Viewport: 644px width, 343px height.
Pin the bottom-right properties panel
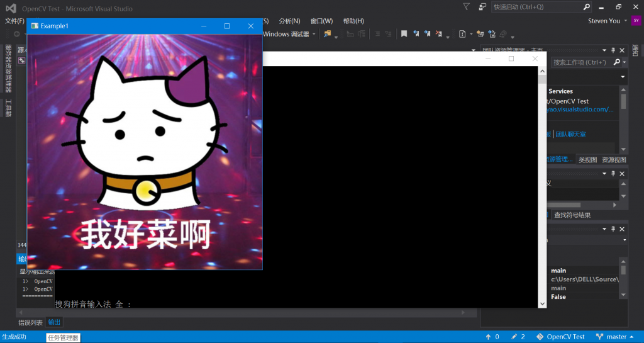pos(613,229)
